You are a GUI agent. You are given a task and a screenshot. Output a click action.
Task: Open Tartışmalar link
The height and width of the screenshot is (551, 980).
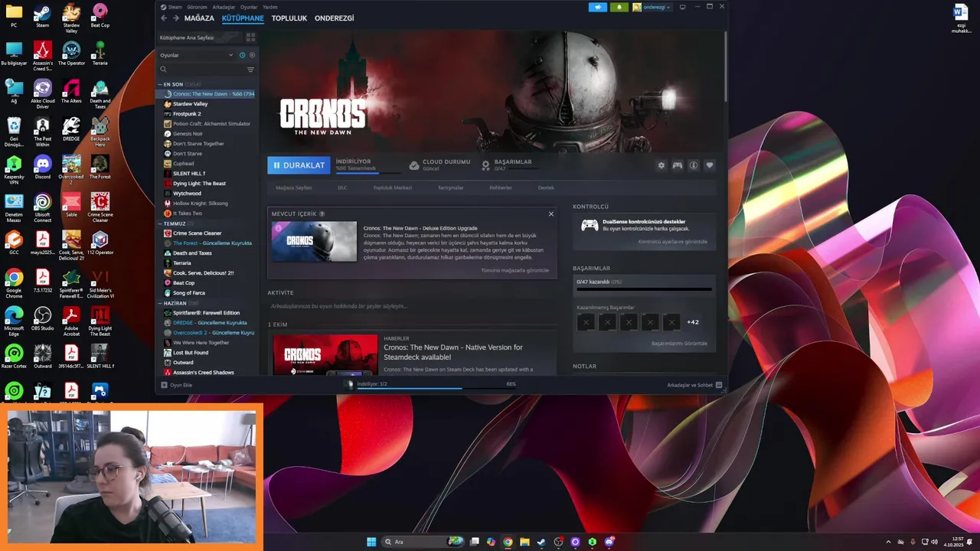[450, 187]
